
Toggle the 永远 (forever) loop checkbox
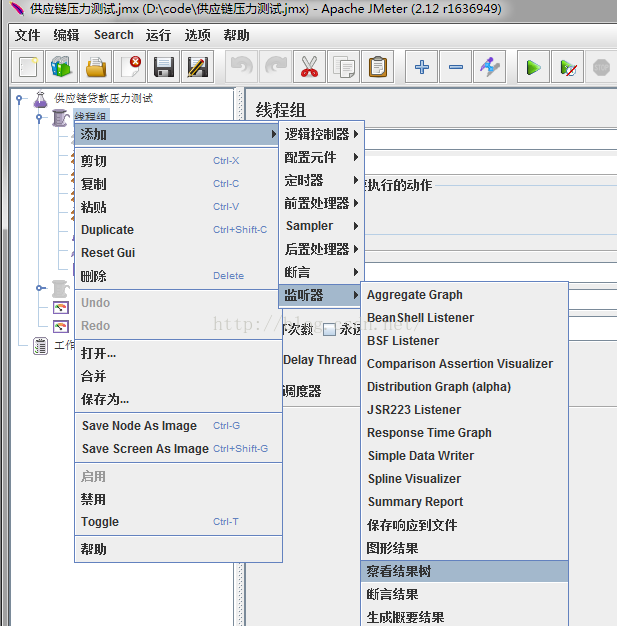[x=329, y=329]
